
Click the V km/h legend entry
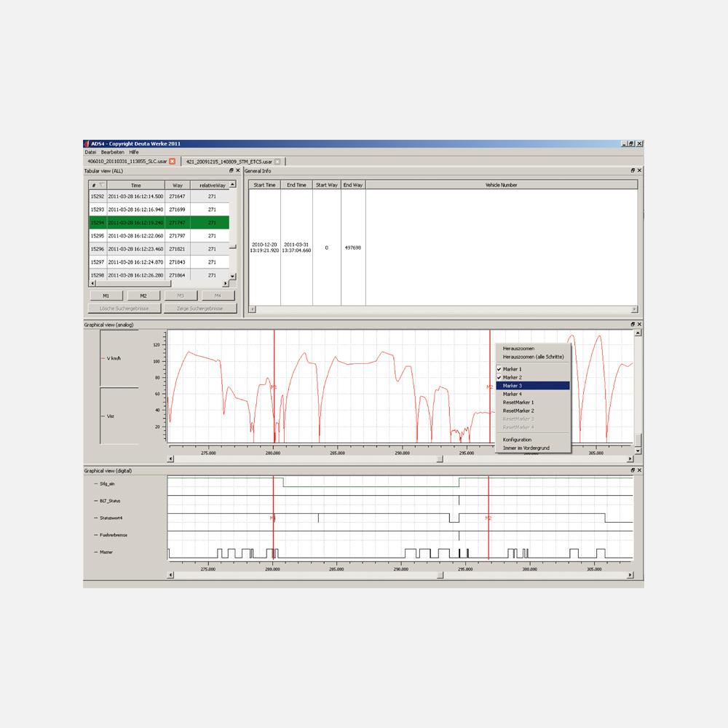coord(111,358)
